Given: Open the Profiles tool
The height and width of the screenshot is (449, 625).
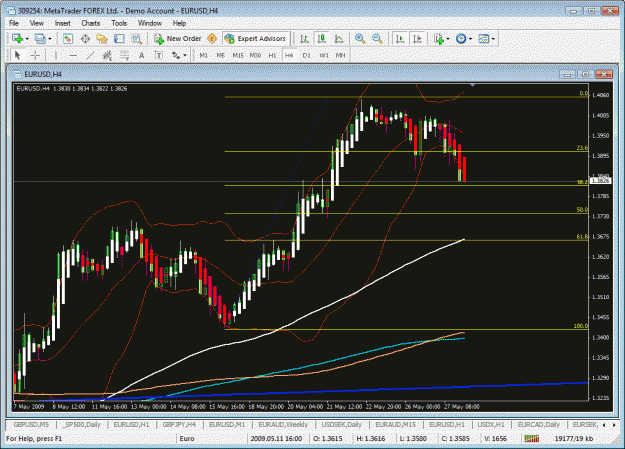Looking at the screenshot, I should click(40, 39).
